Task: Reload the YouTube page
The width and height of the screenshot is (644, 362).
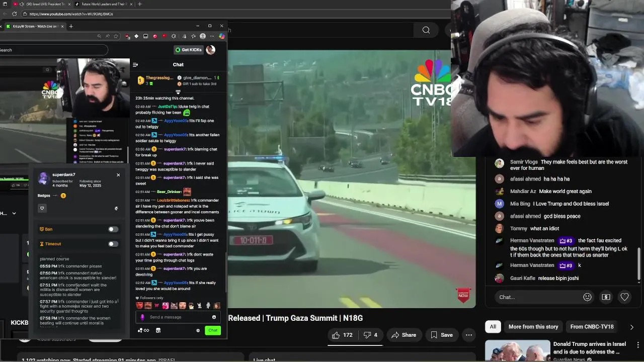Action: click(14, 14)
